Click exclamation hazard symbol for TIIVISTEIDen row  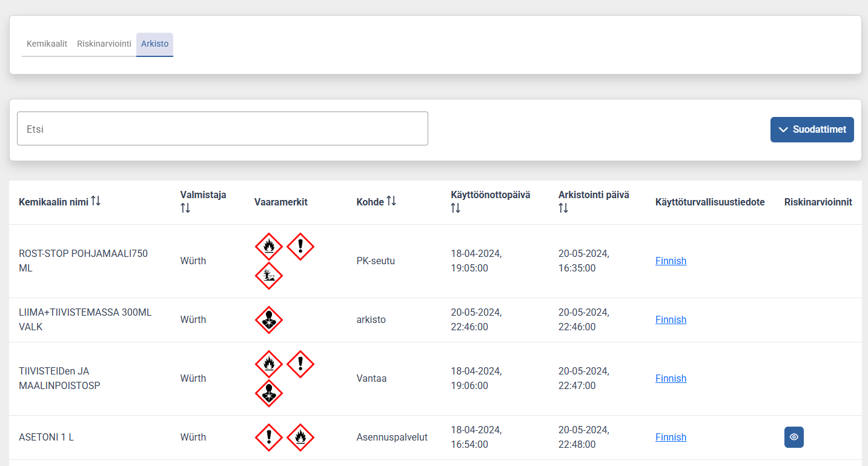(300, 364)
